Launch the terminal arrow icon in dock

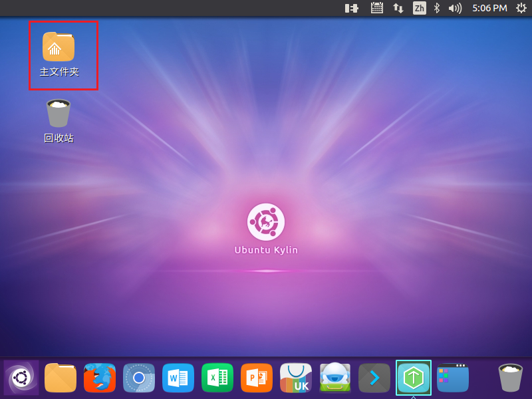(x=374, y=378)
